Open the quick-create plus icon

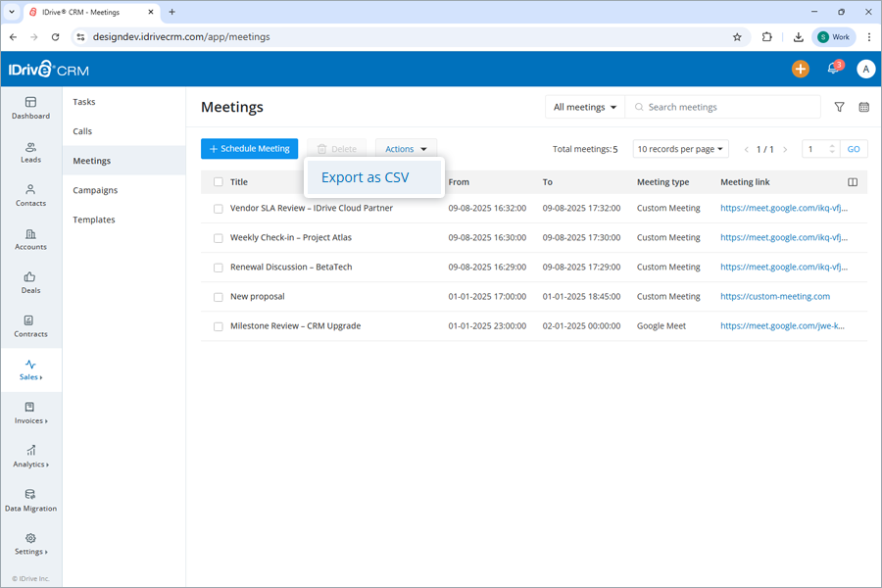pos(800,69)
